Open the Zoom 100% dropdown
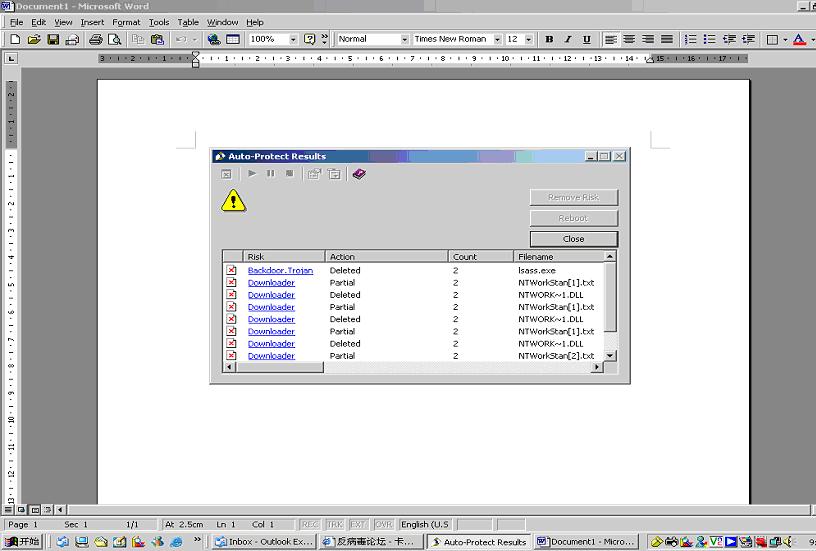816x551 pixels. [x=293, y=40]
